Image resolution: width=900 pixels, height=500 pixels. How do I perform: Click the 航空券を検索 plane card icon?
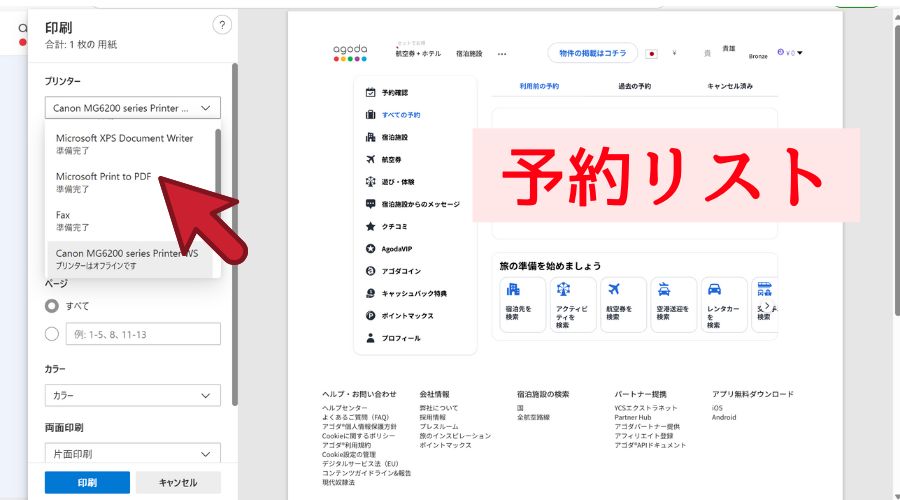point(614,289)
